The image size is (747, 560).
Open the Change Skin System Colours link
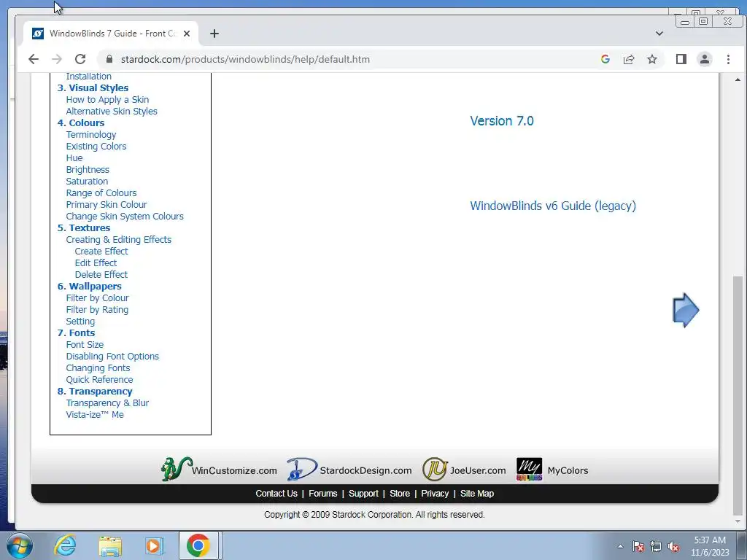pos(125,216)
